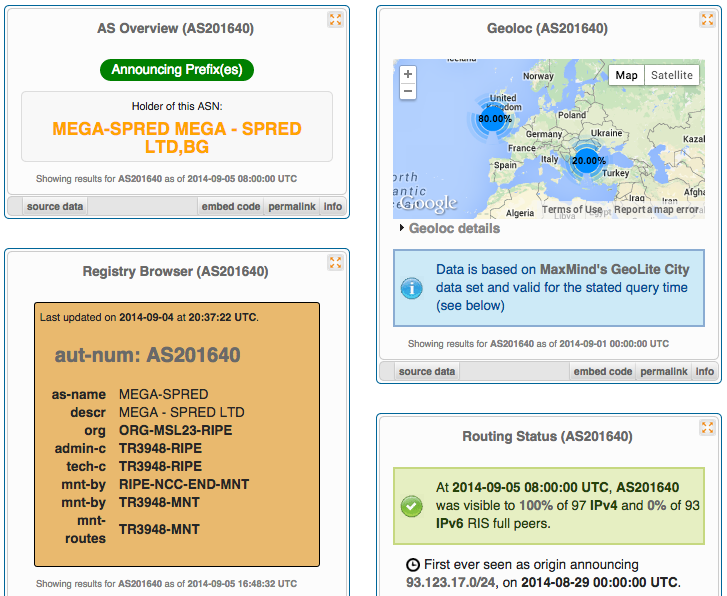
Task: Open permalink tab in AS Overview widget
Action: (292, 206)
